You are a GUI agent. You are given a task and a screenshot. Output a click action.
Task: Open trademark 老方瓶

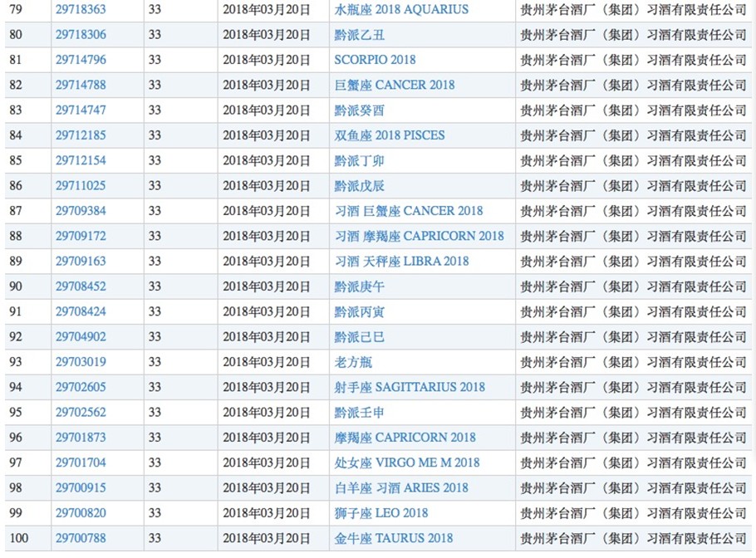tap(353, 362)
